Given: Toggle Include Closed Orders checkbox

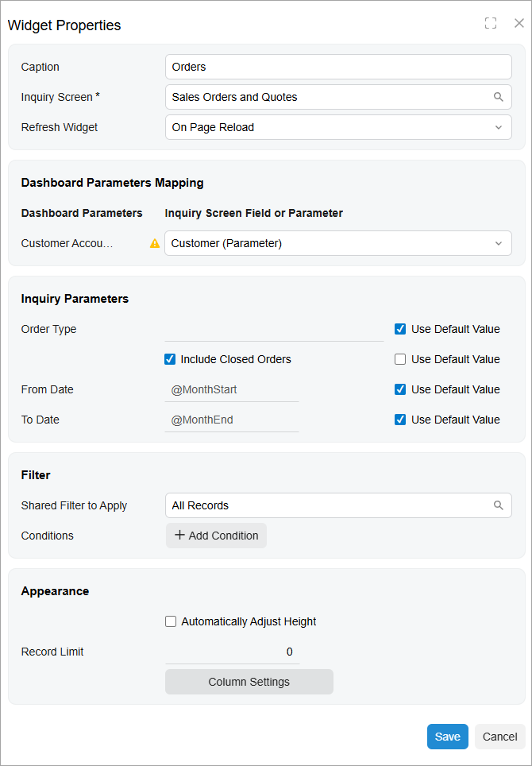Looking at the screenshot, I should coord(170,359).
